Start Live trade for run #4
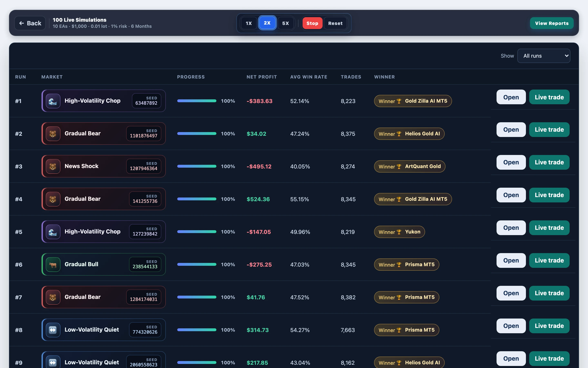The height and width of the screenshot is (368, 588). pyautogui.click(x=549, y=195)
